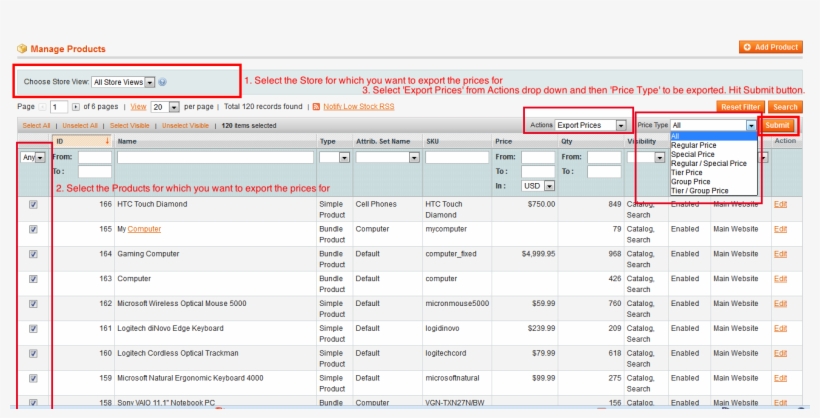Open the Actions Export Prices dropdown
The image size is (820, 418).
590,125
